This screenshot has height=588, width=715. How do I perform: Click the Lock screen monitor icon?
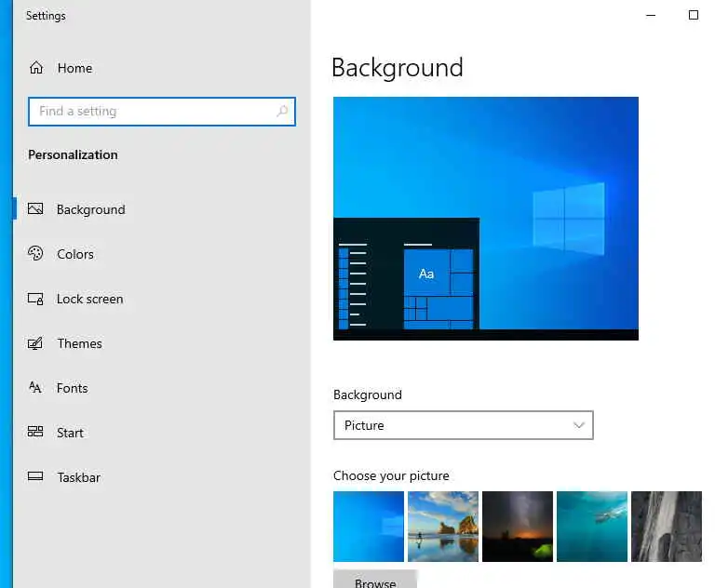pyautogui.click(x=35, y=299)
